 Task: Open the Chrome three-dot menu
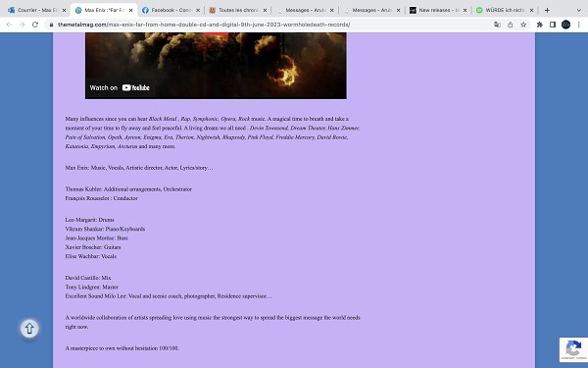pyautogui.click(x=578, y=25)
